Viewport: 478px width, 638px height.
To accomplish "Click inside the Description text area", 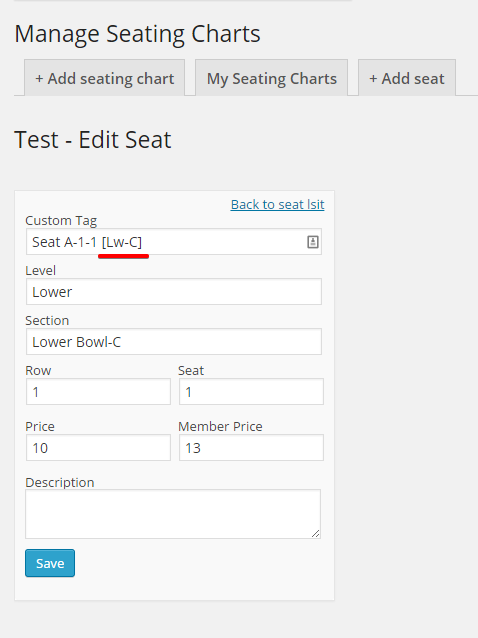I will [173, 514].
